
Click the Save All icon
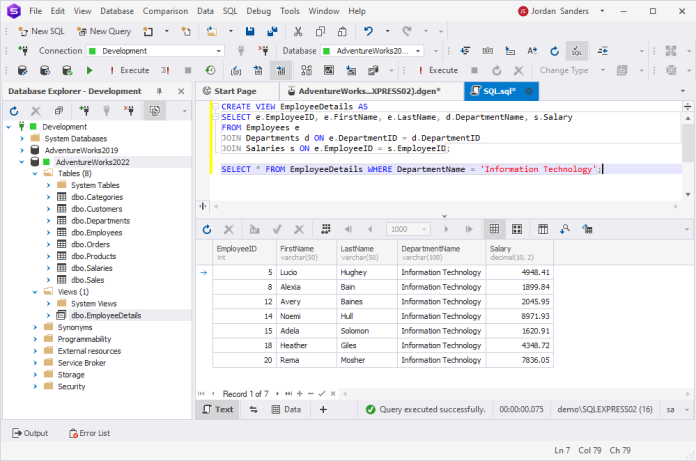pyautogui.click(x=272, y=31)
